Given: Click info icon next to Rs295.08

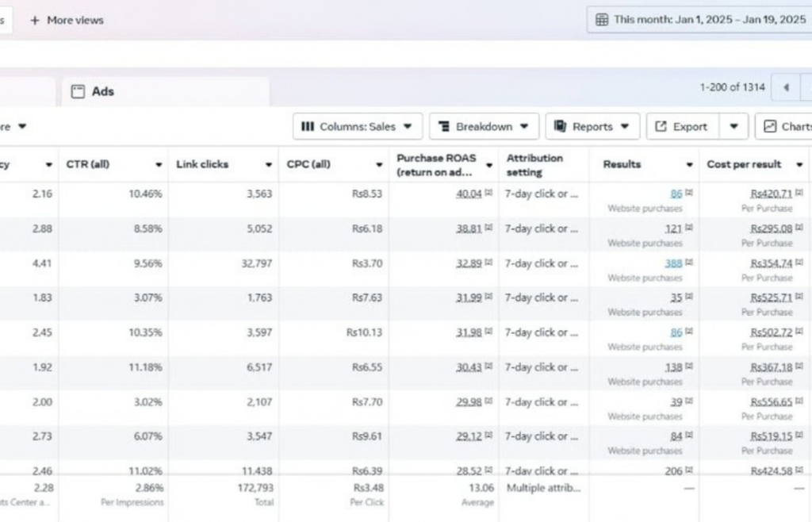Looking at the screenshot, I should [x=799, y=228].
